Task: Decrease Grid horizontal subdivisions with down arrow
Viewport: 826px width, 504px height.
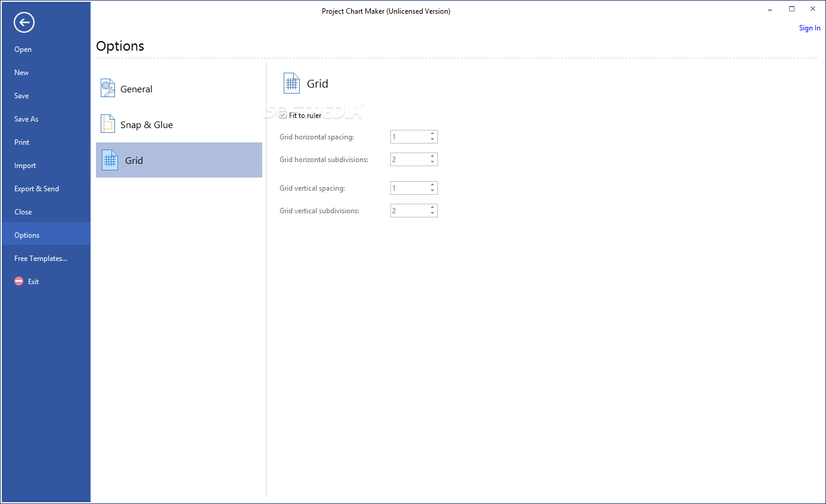Action: 432,162
